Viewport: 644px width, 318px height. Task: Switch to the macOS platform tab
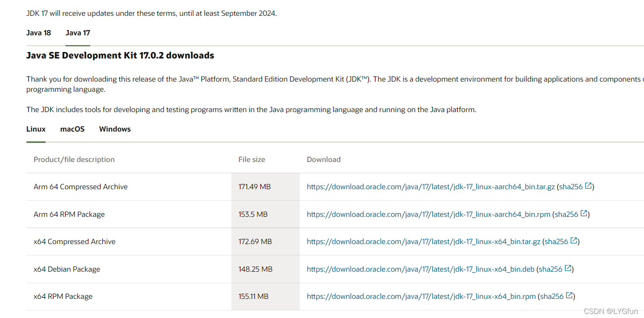pyautogui.click(x=72, y=129)
